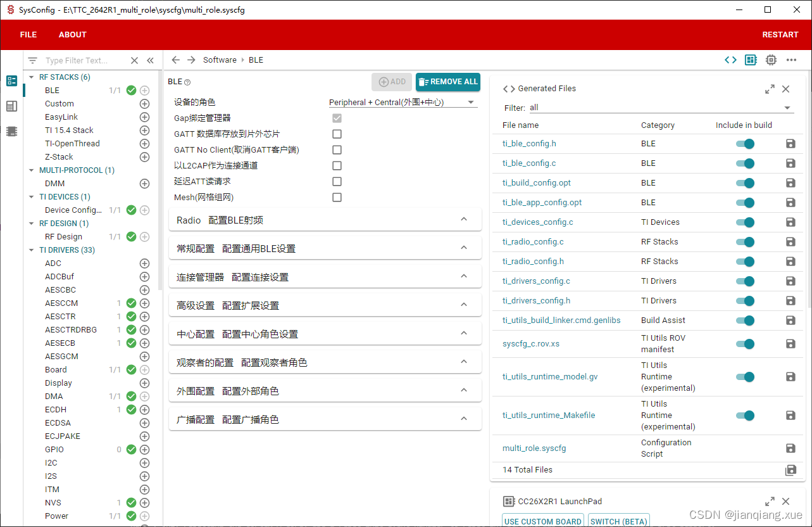Viewport: 812px width, 527px height.
Task: Enable 延迟ATT读请求 checkbox
Action: (337, 182)
